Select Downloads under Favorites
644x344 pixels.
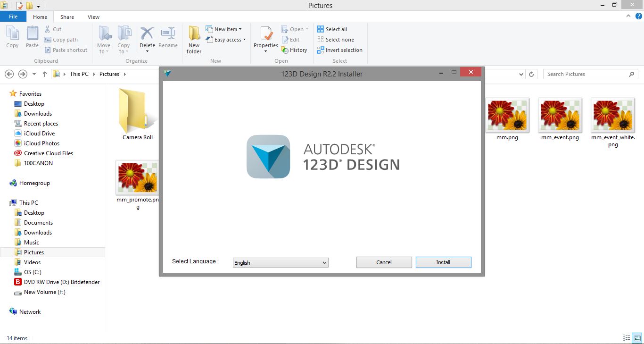tap(38, 114)
